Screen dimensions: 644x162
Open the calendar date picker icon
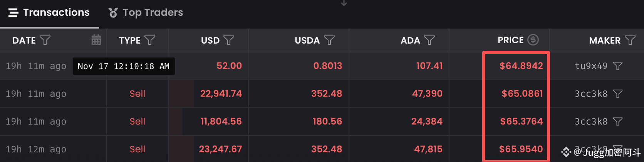[x=96, y=40]
